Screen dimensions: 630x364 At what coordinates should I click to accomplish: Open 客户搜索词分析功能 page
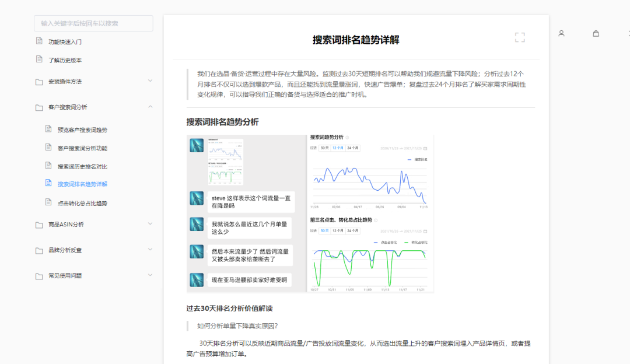[x=82, y=148]
